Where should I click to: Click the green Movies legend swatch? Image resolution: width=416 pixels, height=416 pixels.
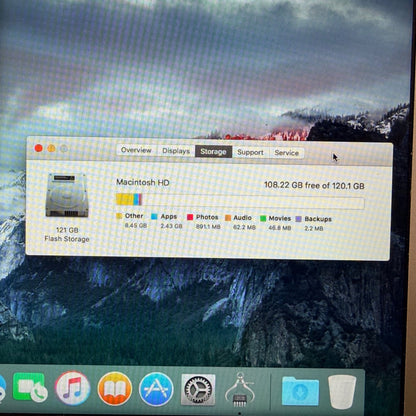click(263, 218)
